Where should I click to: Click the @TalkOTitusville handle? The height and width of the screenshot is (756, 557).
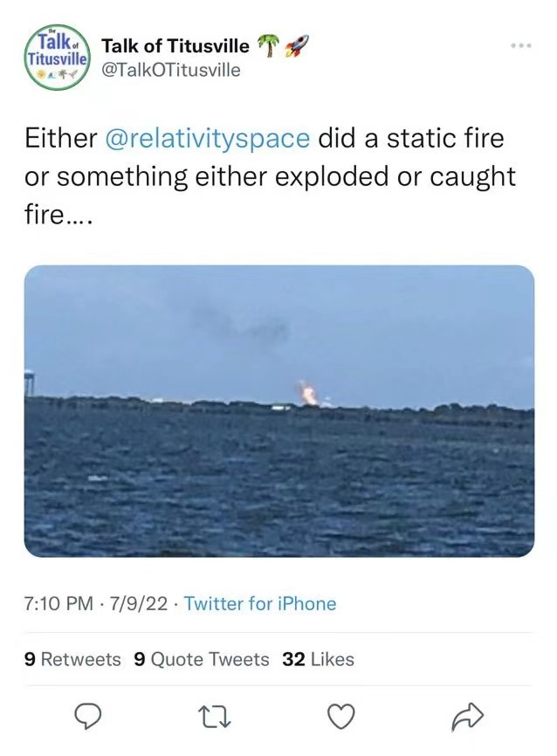click(x=171, y=70)
